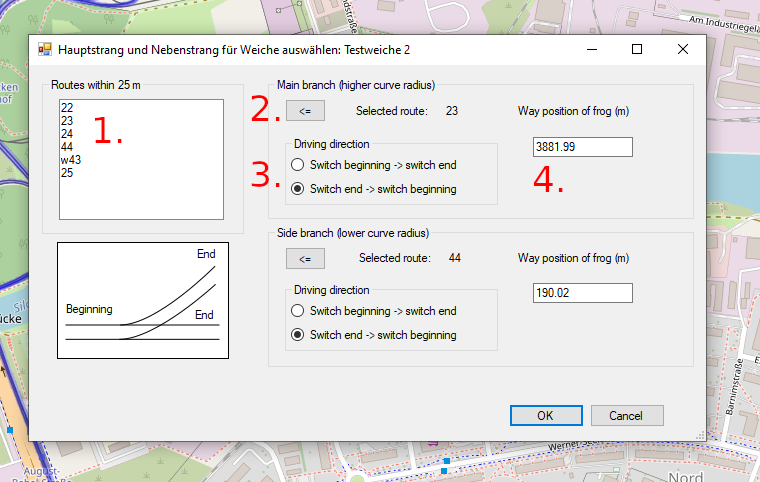
Task: Choose Side branch 'Switch beginning -> switch end'
Action: [x=297, y=311]
